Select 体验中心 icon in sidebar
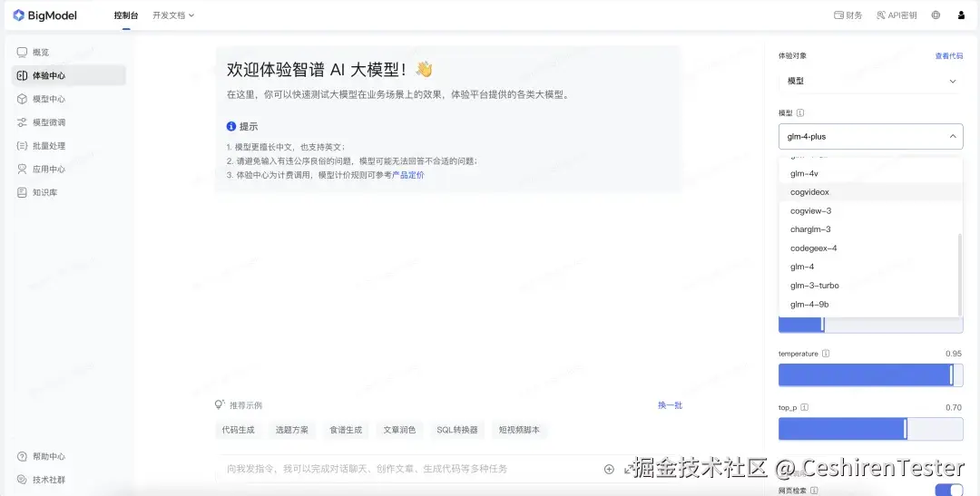The width and height of the screenshot is (980, 496). click(x=22, y=75)
